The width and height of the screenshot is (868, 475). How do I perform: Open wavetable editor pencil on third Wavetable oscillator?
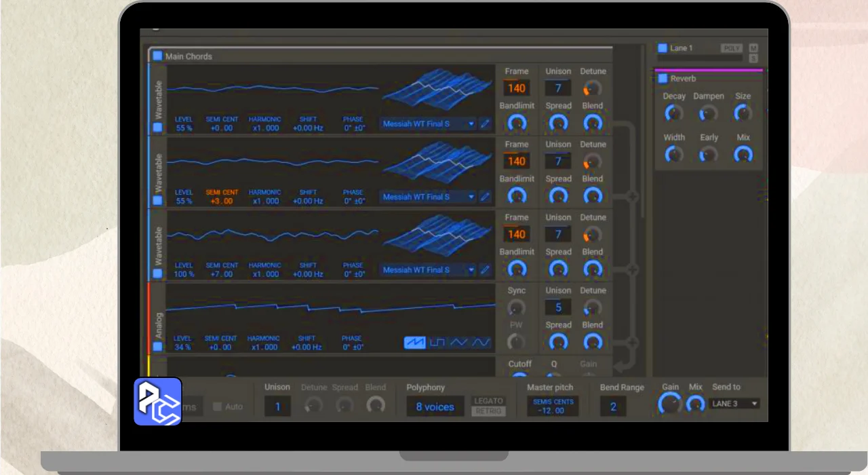point(486,269)
